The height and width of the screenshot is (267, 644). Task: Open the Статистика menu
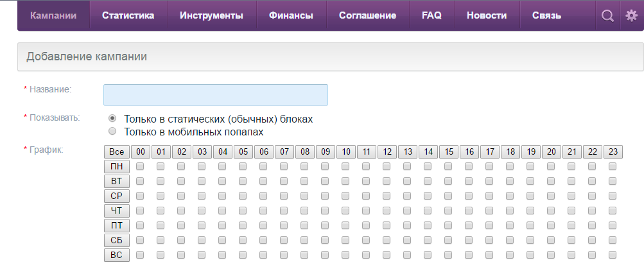[x=128, y=15]
